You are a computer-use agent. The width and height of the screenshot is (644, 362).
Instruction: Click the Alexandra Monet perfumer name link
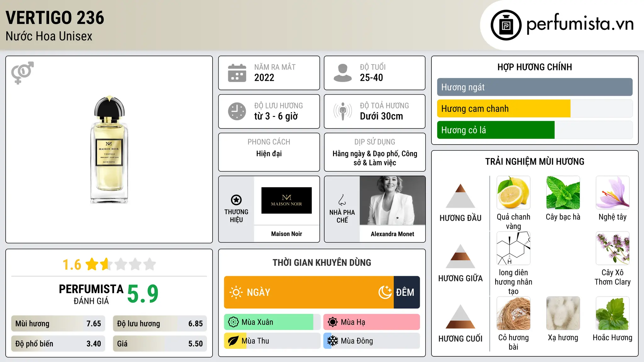point(392,234)
